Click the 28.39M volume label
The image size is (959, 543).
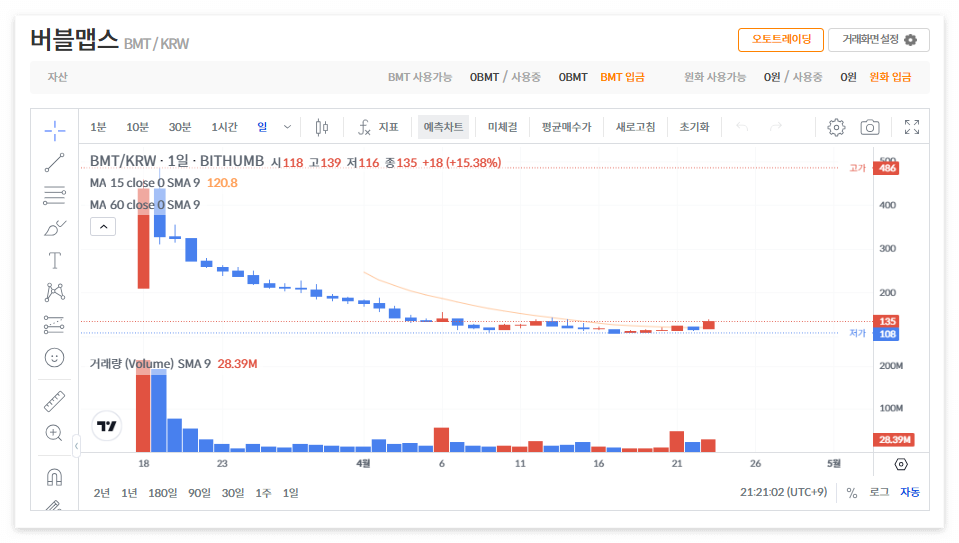pos(894,440)
